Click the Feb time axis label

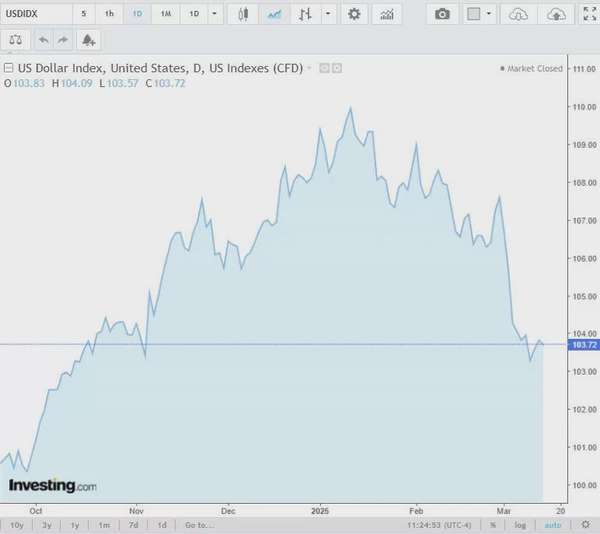click(416, 511)
